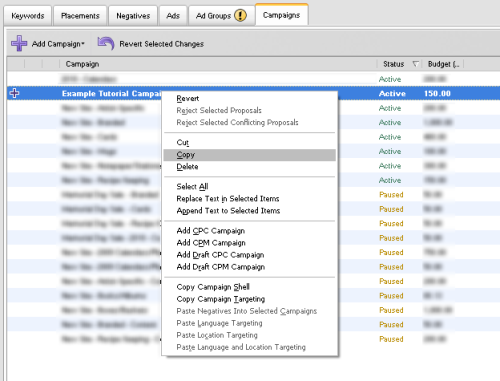Switch to the Placements tab
500x381 pixels.
pyautogui.click(x=80, y=16)
